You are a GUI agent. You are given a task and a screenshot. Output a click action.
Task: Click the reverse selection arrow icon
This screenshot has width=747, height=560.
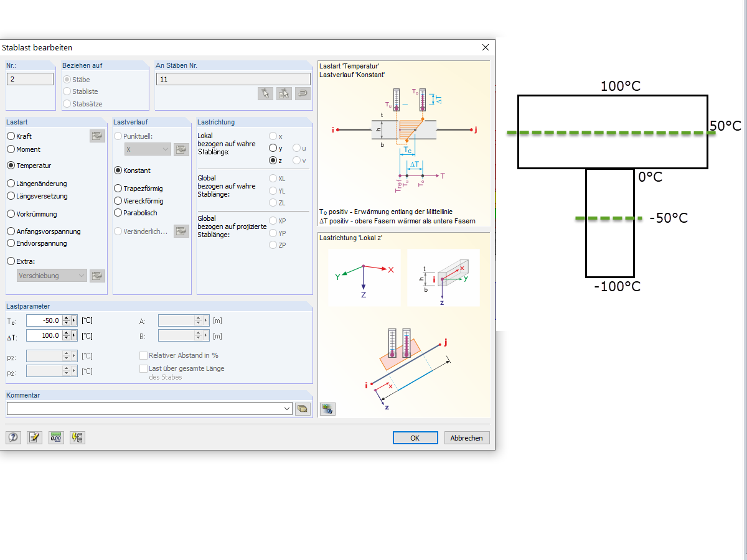(303, 93)
